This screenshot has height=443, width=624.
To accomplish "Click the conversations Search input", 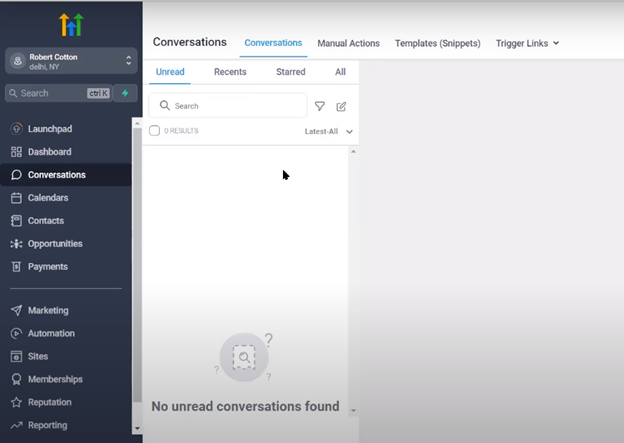I will pyautogui.click(x=228, y=105).
